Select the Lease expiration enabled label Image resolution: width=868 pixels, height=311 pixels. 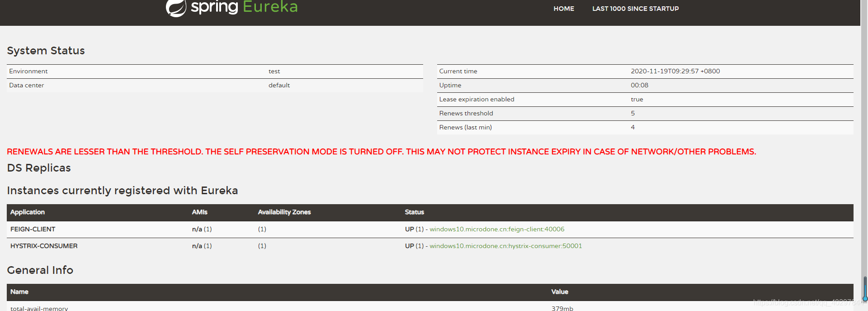click(x=476, y=99)
